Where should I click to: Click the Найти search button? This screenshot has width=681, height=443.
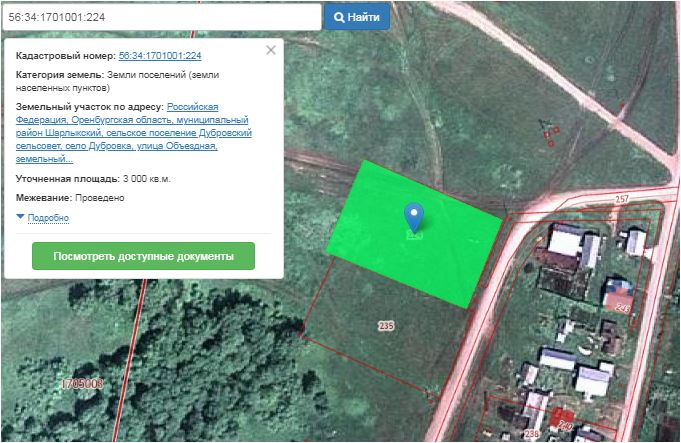356,17
